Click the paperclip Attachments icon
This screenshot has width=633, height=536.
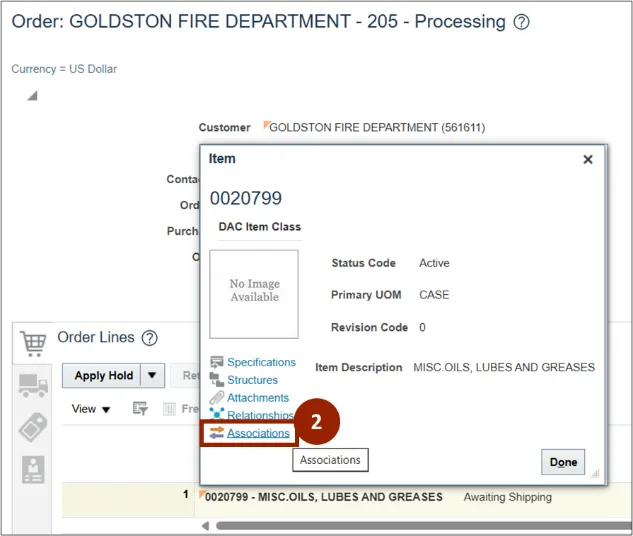(x=216, y=398)
